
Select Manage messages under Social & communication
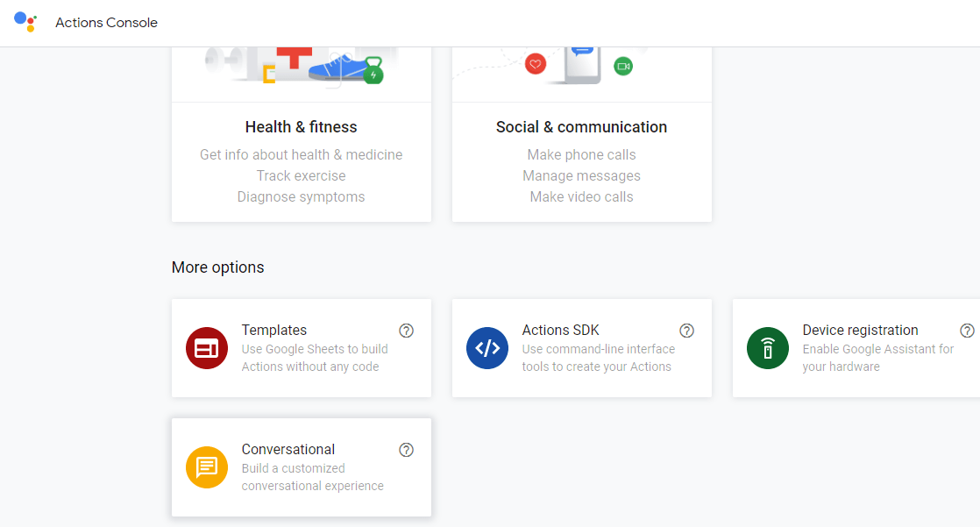(x=581, y=175)
